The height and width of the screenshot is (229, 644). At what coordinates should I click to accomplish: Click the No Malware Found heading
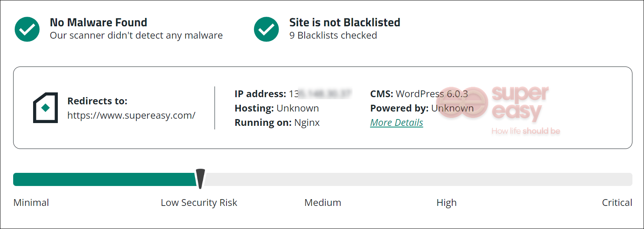[x=98, y=22]
